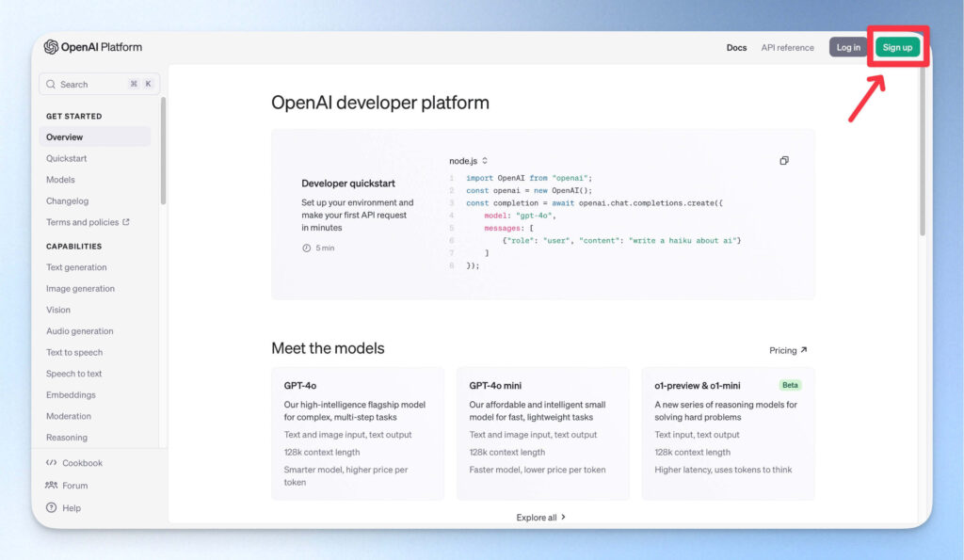Open the node.js language selector
The height and width of the screenshot is (560, 964).
[x=469, y=160]
